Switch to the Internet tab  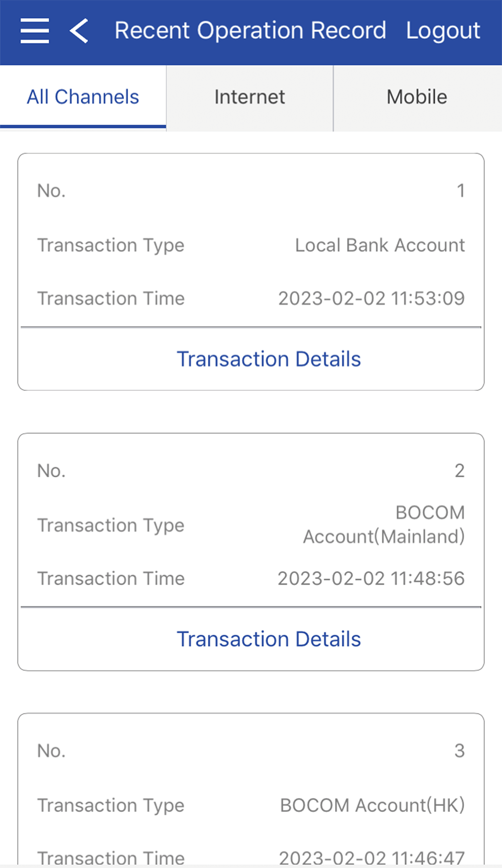[249, 97]
